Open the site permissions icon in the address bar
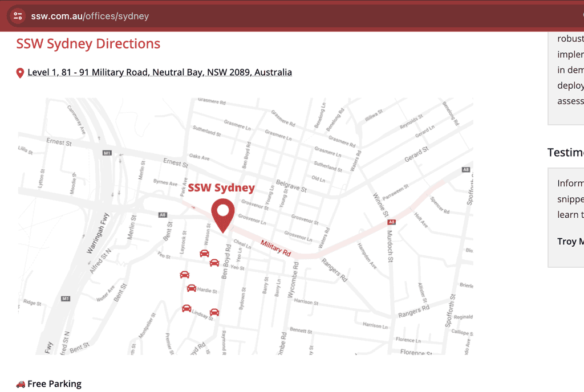Viewport: 584px width, 392px height. pos(17,16)
